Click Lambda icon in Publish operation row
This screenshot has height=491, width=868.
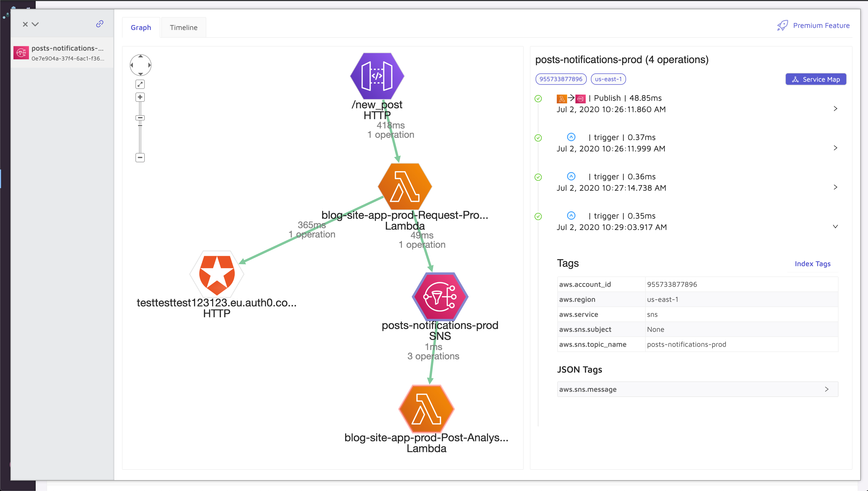pos(561,99)
